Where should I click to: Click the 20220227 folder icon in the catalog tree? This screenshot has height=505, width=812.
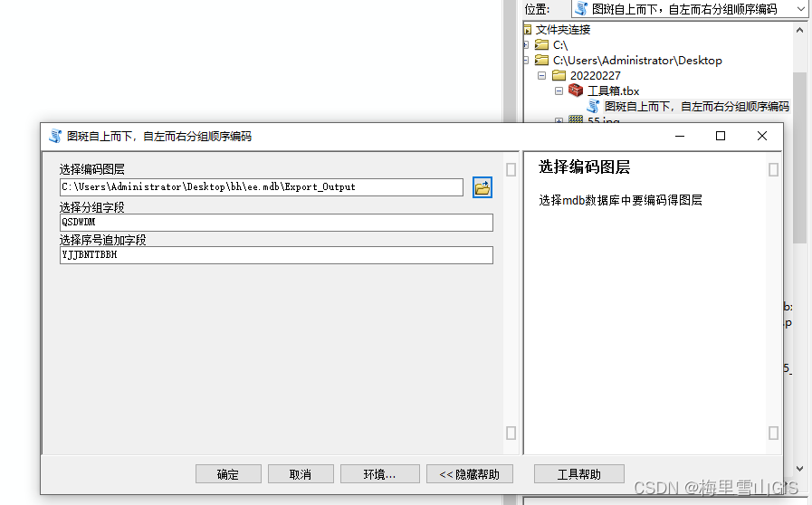click(x=559, y=76)
